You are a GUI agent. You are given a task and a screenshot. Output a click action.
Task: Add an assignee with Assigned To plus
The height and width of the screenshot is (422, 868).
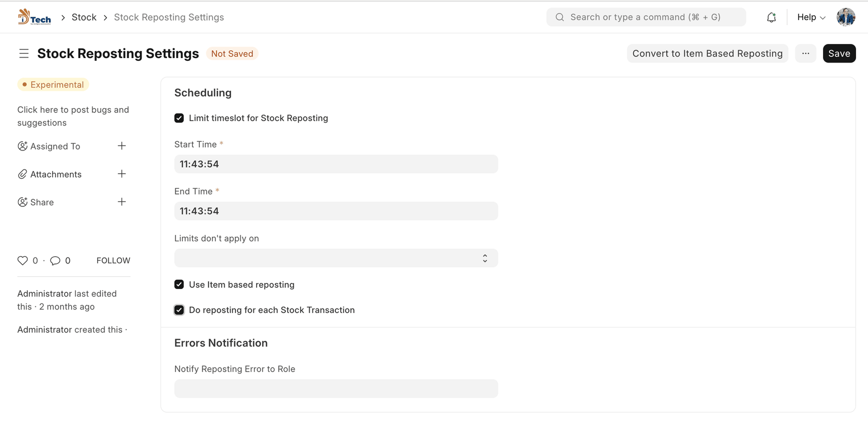pos(122,146)
